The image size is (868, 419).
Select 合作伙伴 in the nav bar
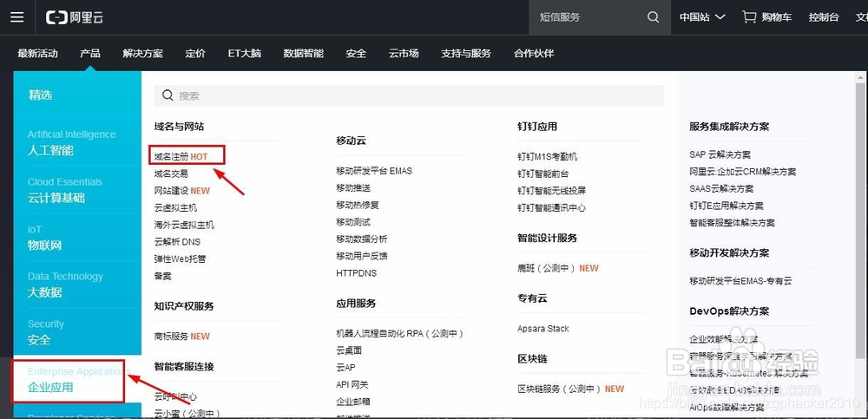pos(534,54)
